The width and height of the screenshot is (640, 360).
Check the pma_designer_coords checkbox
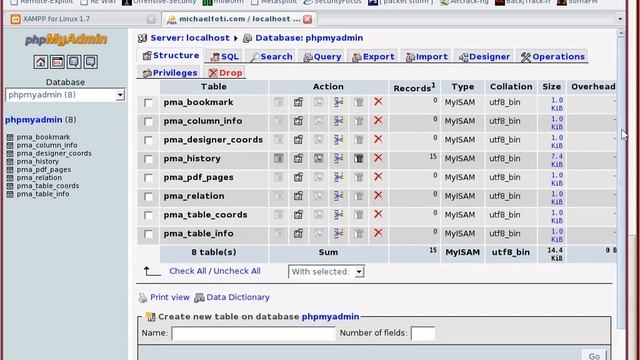click(148, 140)
